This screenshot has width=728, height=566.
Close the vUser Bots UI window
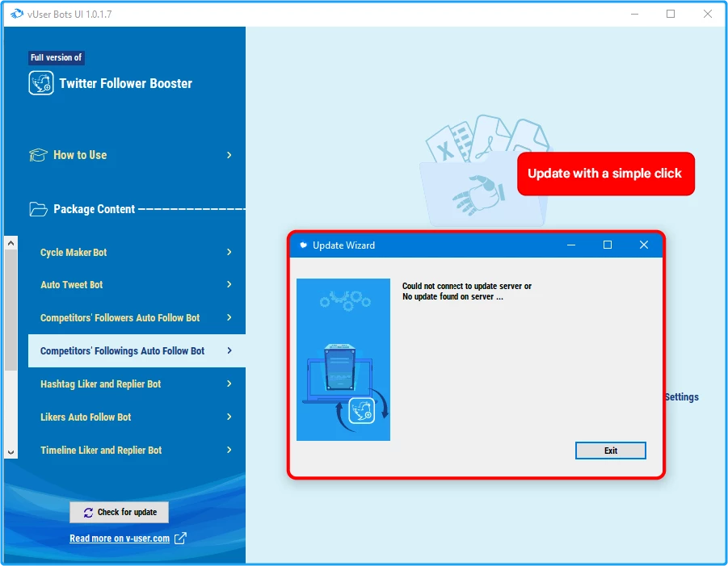coord(708,14)
